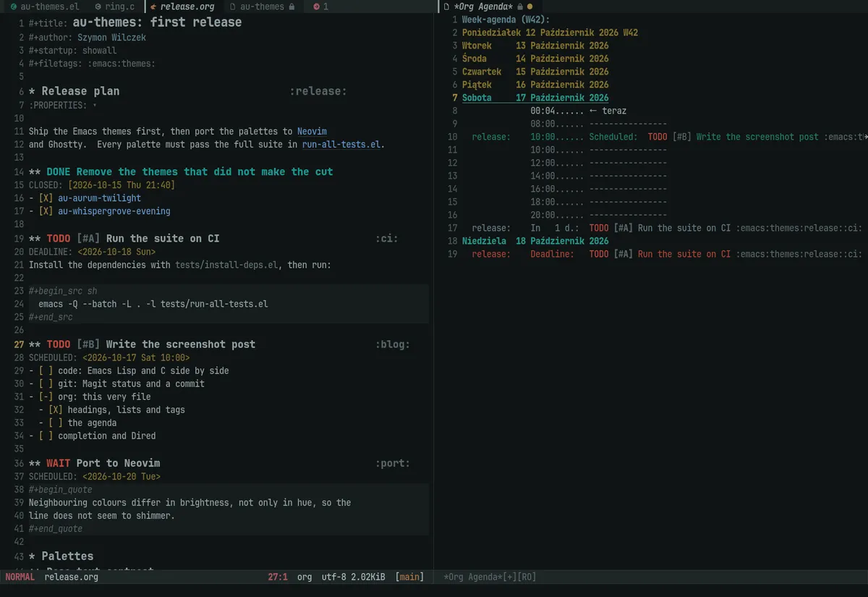
Task: Collapse the 'Run the suite on CI' heading stars
Action: [35, 239]
